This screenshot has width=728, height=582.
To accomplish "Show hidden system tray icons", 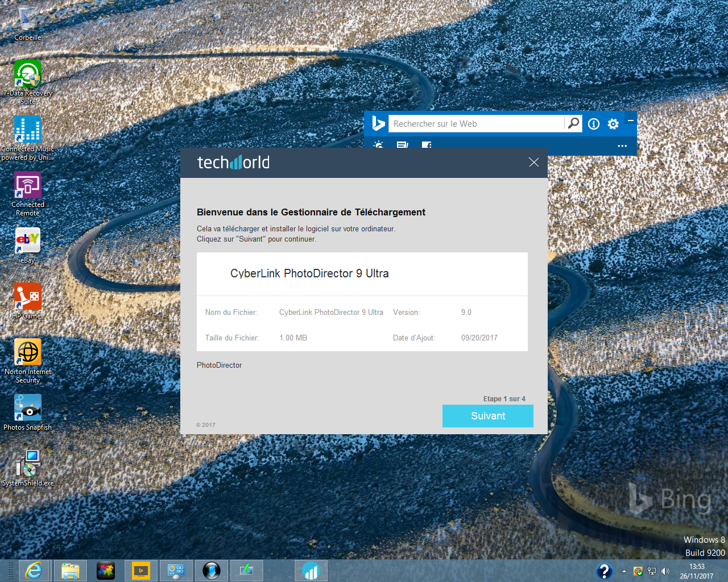I will tap(624, 571).
